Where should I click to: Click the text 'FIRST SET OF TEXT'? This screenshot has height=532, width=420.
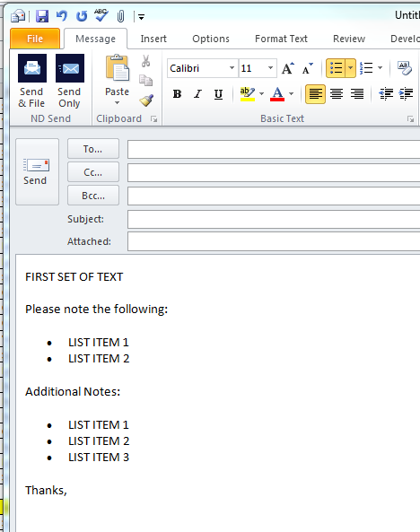pos(74,277)
